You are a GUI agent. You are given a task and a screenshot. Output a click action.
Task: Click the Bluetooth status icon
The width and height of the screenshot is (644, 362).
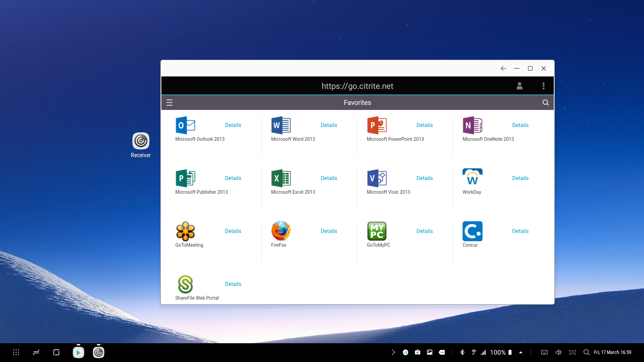coord(462,352)
